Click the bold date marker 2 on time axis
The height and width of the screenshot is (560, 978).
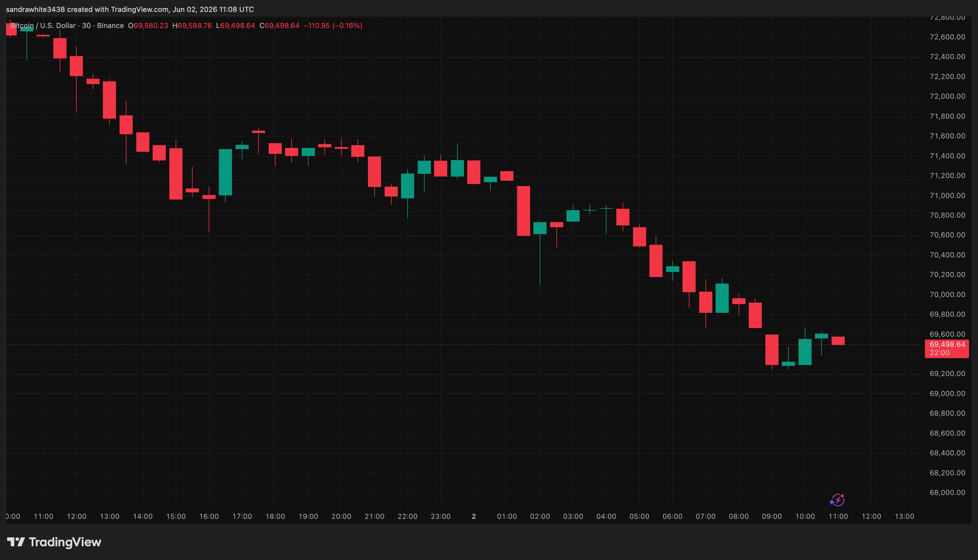[474, 516]
